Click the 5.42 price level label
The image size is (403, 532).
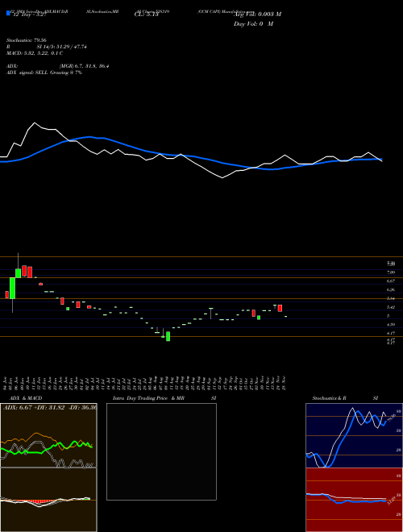(390, 307)
